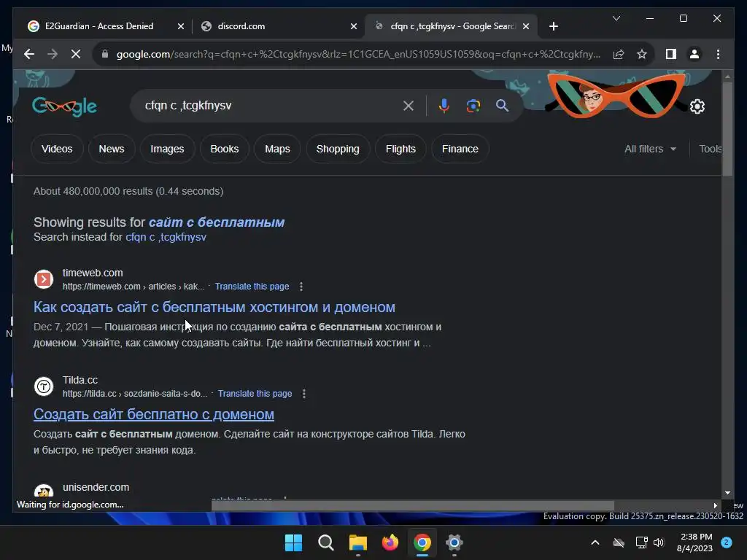
Task: Click the share page icon in the address bar
Action: point(619,54)
